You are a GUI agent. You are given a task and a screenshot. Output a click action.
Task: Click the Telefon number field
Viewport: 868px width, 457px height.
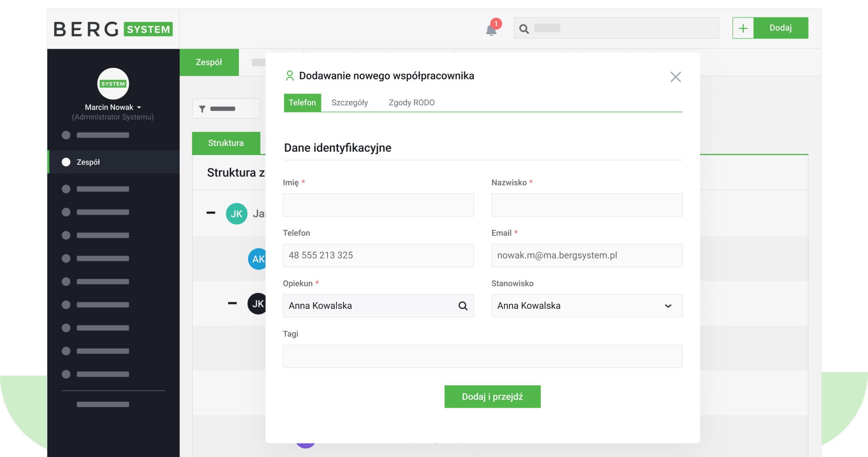pyautogui.click(x=378, y=255)
